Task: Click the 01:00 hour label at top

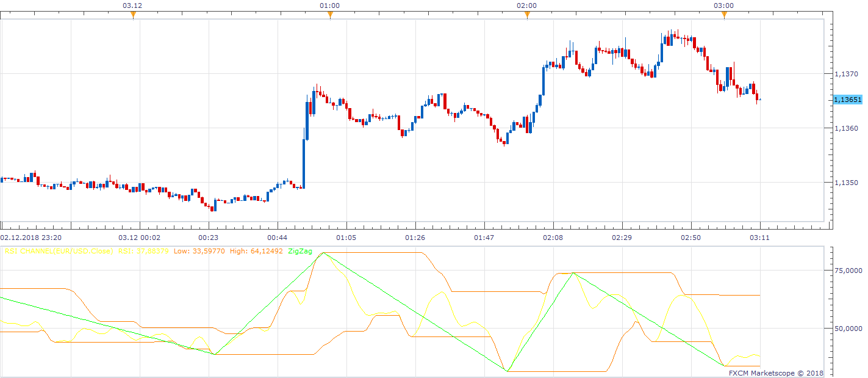Action: [x=330, y=5]
